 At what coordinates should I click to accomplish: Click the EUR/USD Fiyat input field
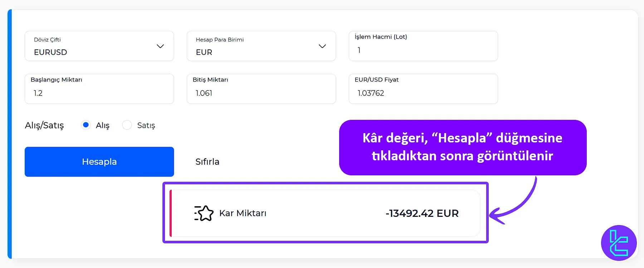(x=423, y=93)
